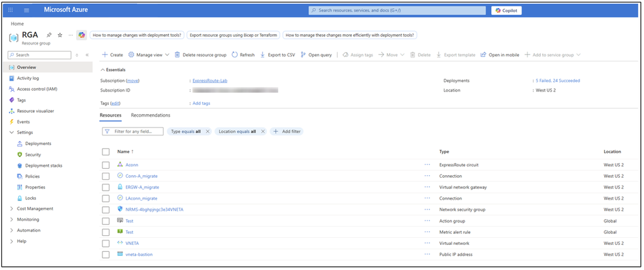
Task: Check the box for vneta-bastion
Action: tap(106, 255)
